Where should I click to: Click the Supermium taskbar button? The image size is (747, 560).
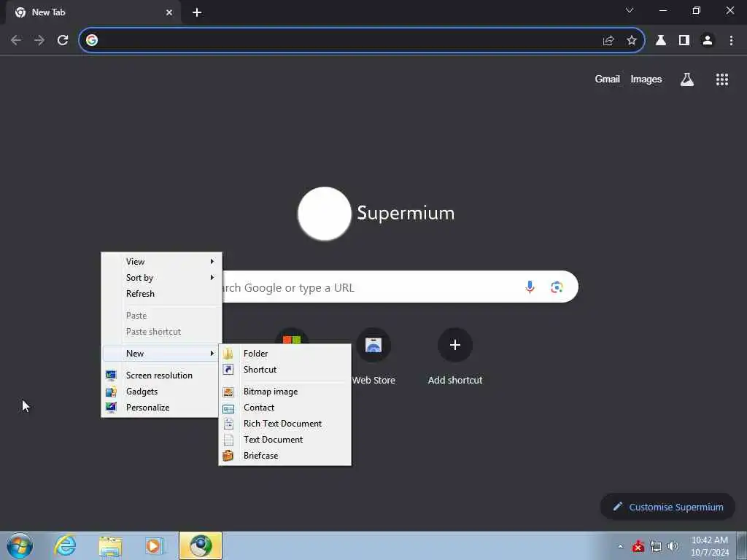click(x=201, y=545)
